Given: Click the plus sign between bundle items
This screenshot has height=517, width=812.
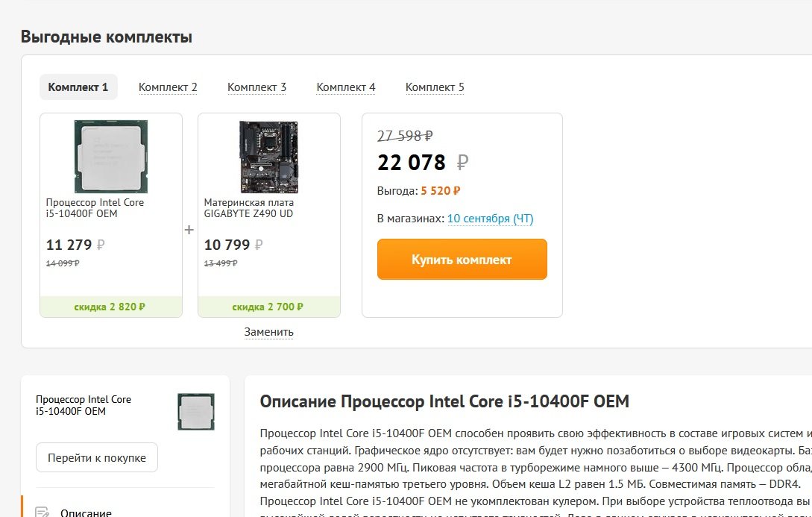Looking at the screenshot, I should point(189,230).
